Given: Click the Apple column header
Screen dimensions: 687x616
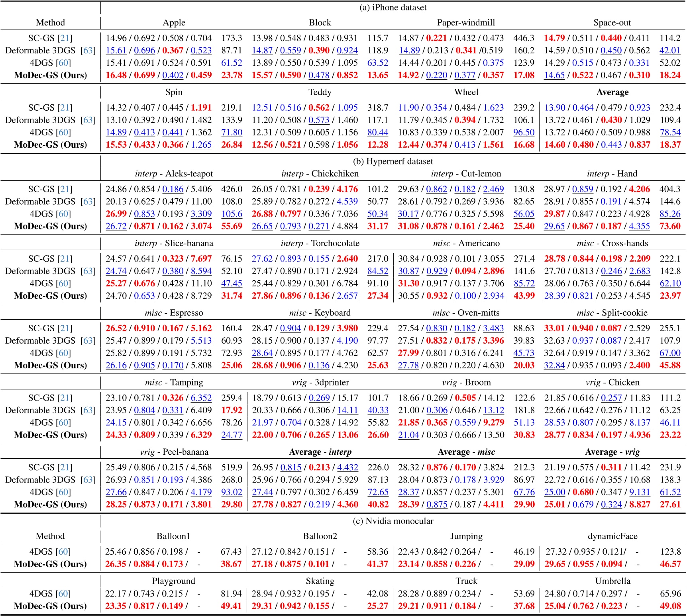Looking at the screenshot, I should coord(173,23).
